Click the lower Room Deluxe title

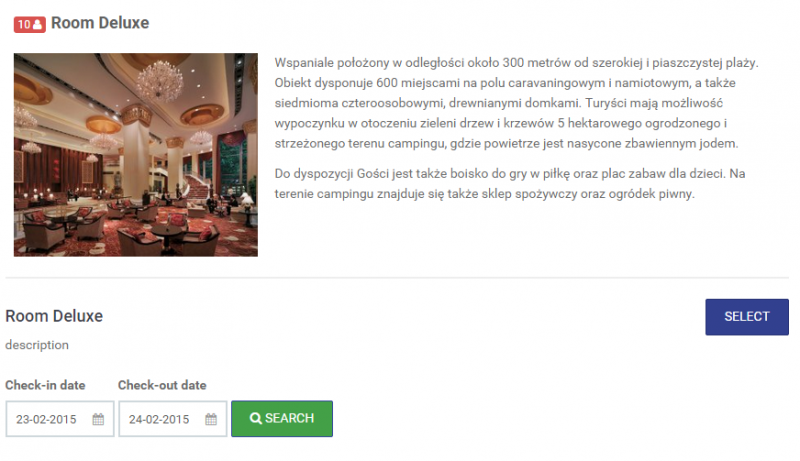[x=54, y=316]
